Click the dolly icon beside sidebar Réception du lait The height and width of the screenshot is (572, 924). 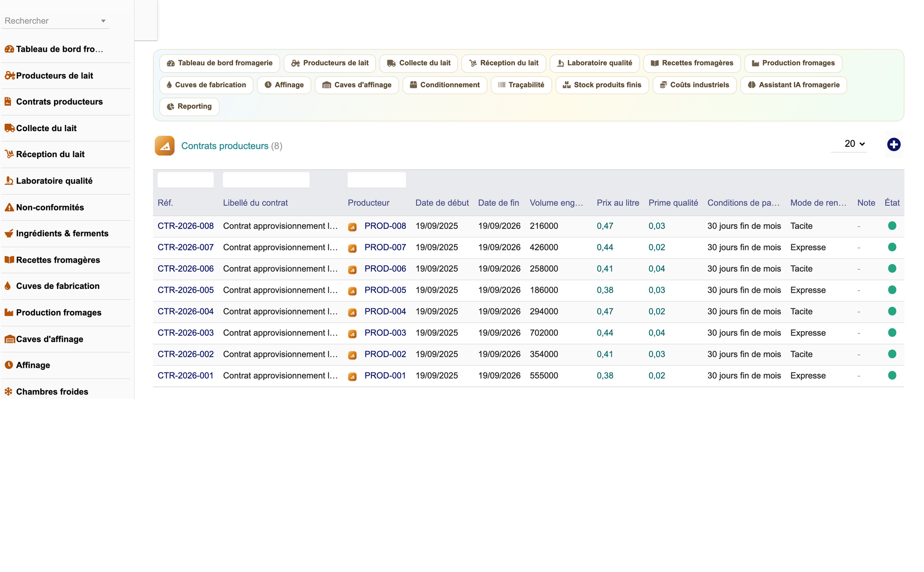(9, 154)
